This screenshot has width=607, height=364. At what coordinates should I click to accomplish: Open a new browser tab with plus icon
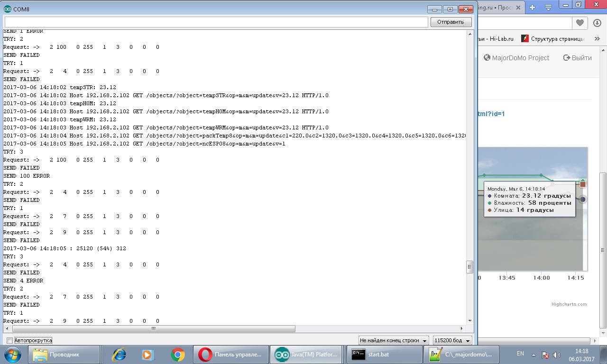(x=532, y=7)
